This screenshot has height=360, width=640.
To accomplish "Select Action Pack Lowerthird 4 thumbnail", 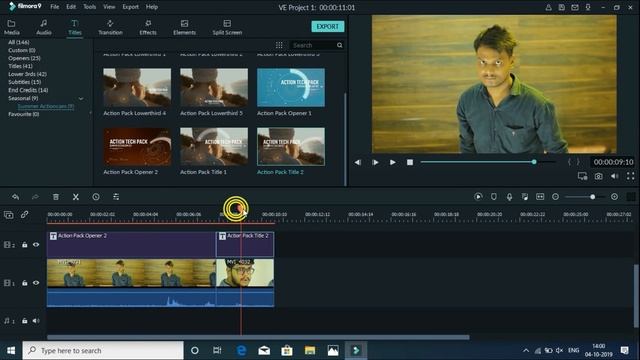I will (137, 87).
